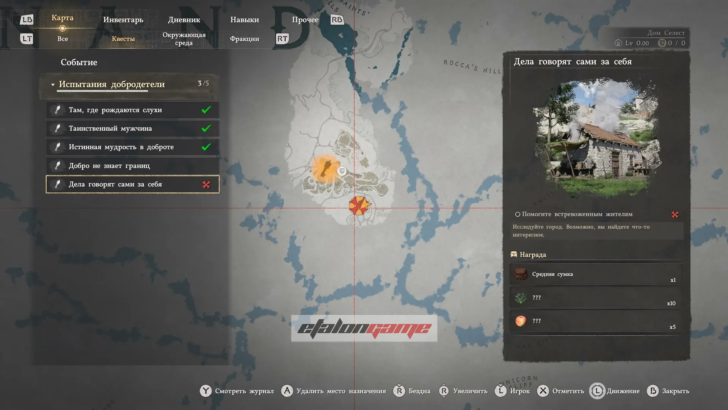Click the red destination marker on the map
The height and width of the screenshot is (410, 728).
[357, 206]
